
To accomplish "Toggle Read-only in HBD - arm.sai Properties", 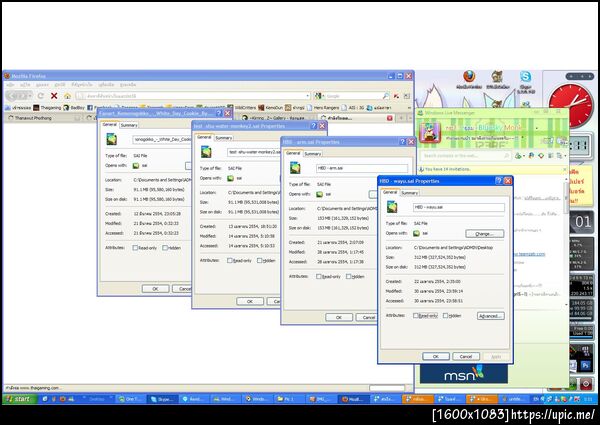I will pos(318,276).
